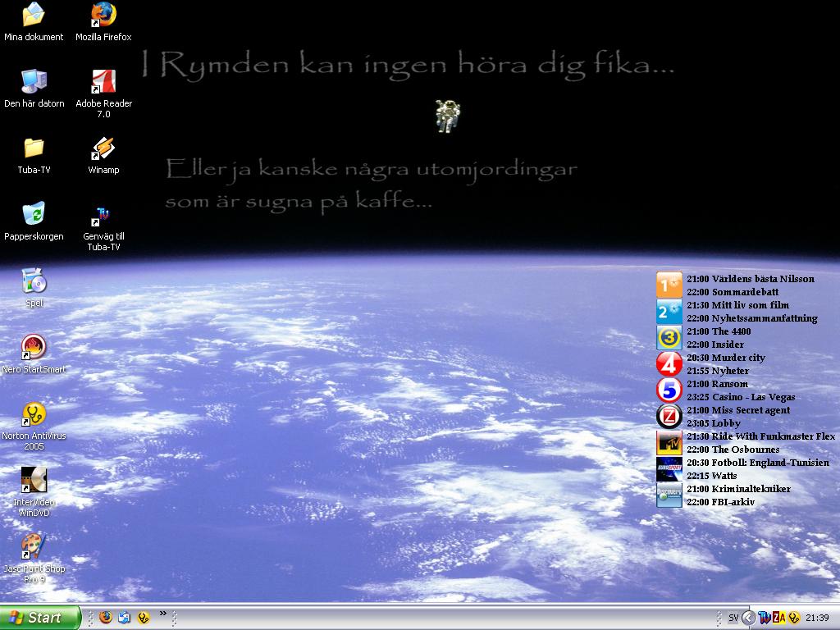Click the channel 4 logo in the TV guide
Screen dimensions: 840x630
click(669, 364)
